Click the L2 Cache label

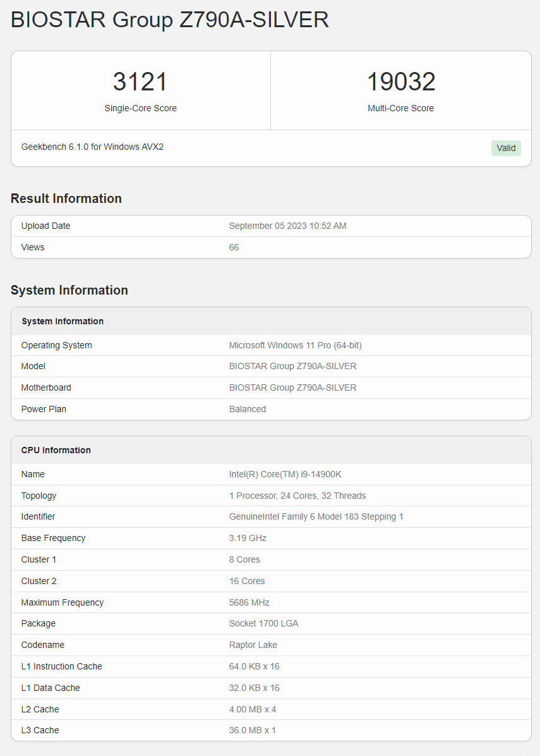tap(40, 709)
